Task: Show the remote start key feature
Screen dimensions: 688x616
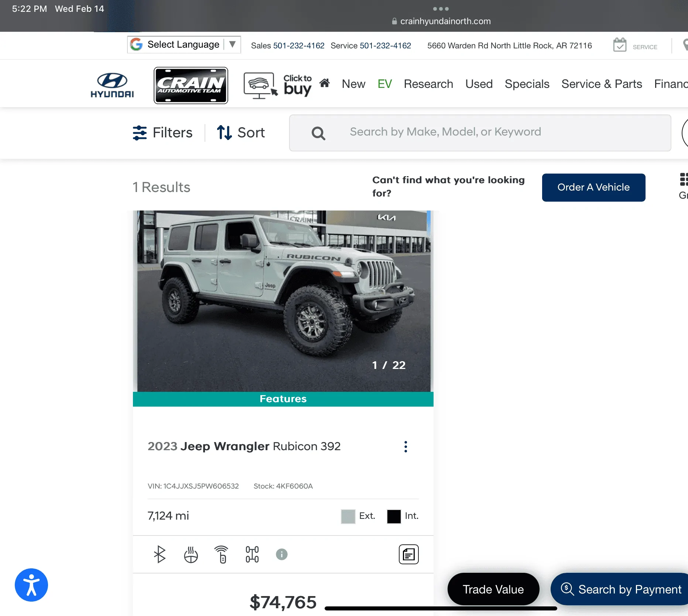Action: pyautogui.click(x=222, y=554)
